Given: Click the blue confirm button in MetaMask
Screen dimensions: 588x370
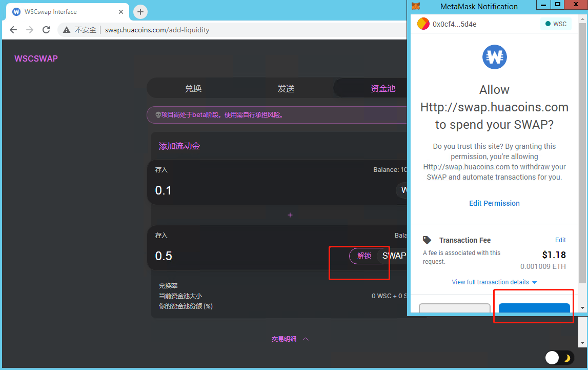Looking at the screenshot, I should (x=534, y=308).
